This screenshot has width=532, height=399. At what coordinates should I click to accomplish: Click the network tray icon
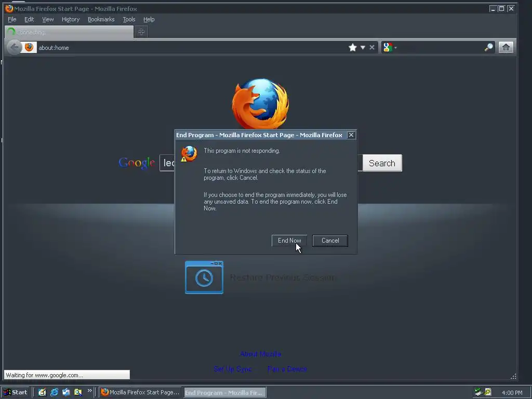coord(478,392)
